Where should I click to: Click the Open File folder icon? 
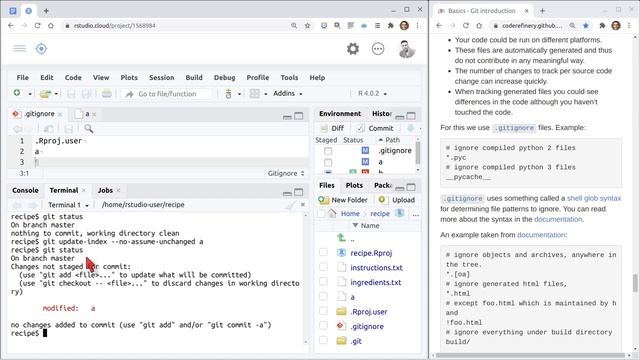tap(45, 94)
